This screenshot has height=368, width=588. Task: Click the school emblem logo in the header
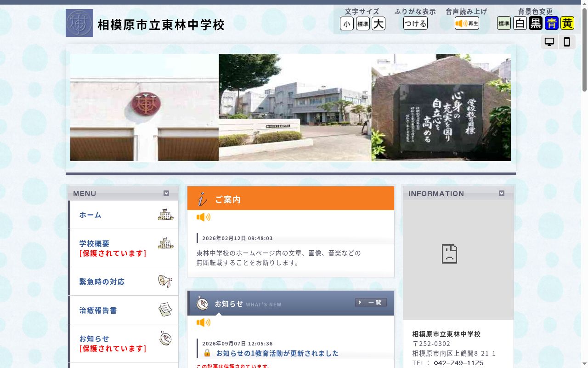coord(79,23)
